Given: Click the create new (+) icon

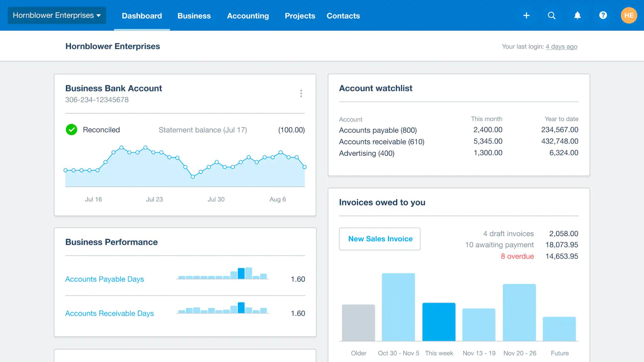Looking at the screenshot, I should [x=526, y=15].
